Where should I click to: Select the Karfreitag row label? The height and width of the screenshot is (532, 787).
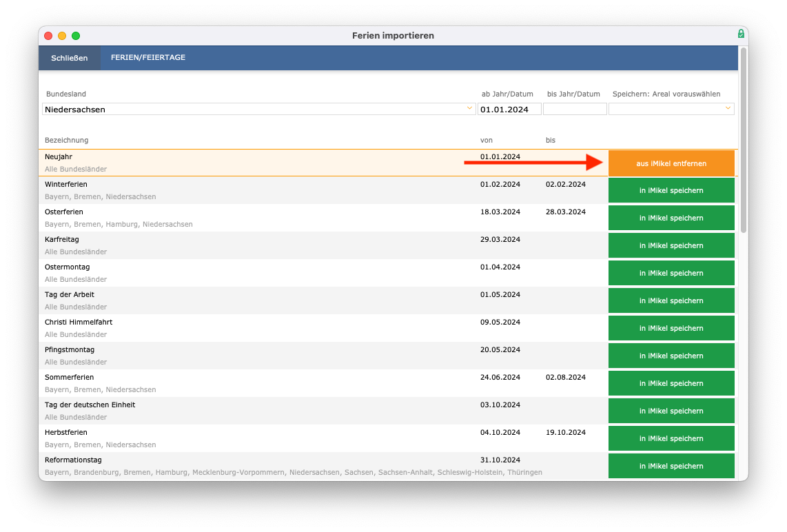[x=62, y=239]
